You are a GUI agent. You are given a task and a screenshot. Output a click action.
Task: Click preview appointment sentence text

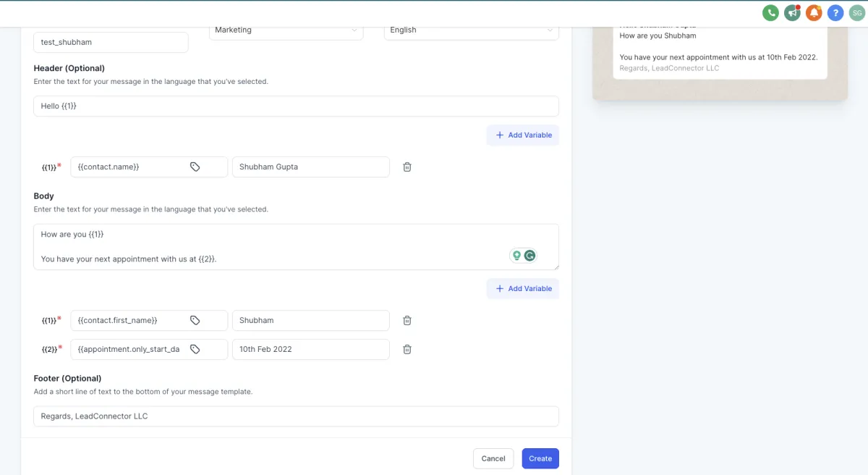pyautogui.click(x=719, y=57)
